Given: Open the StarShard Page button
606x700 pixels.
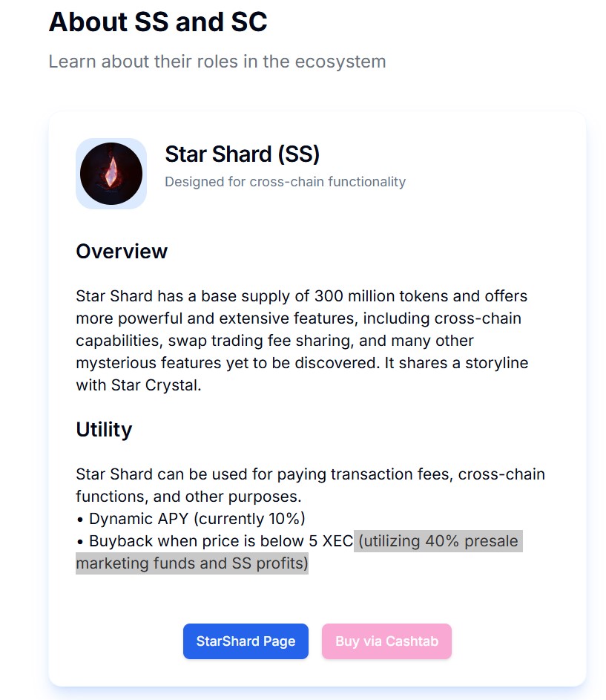Looking at the screenshot, I should tap(246, 641).
